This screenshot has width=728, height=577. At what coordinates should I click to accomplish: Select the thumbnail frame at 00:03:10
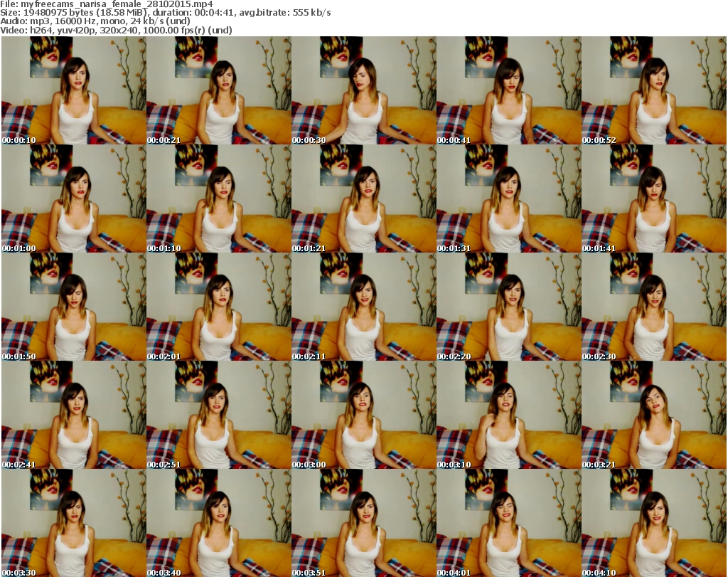(509, 415)
